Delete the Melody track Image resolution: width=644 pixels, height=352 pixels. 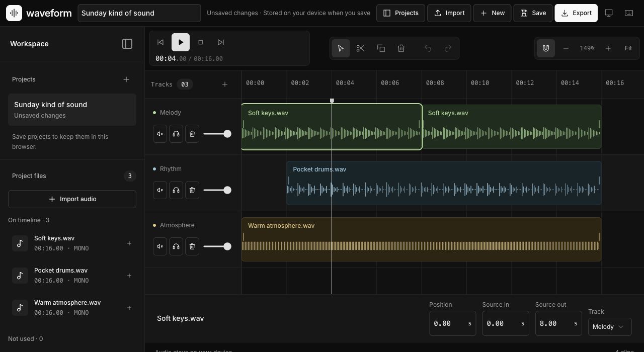click(192, 134)
